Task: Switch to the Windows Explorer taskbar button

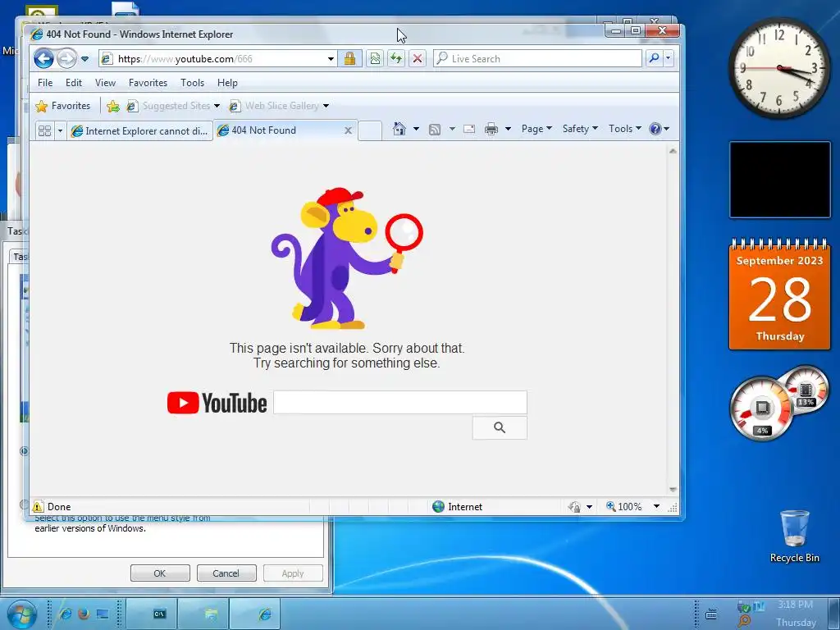Action: (x=204, y=614)
